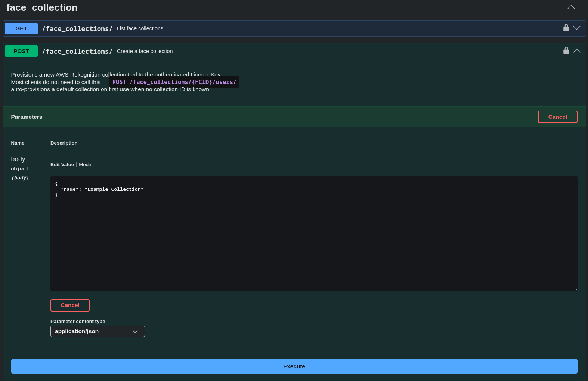Viewport: 588px width, 381px height.
Task: Click the blue Execute button
Action: [x=294, y=366]
